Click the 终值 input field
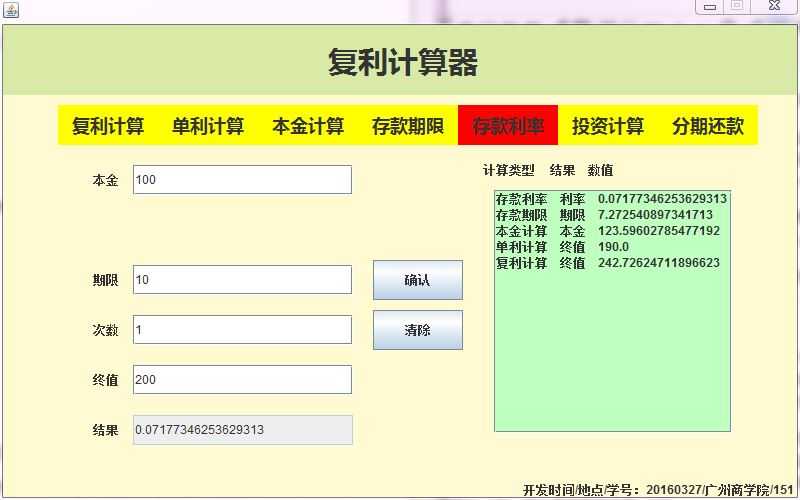Viewport: 800px width, 500px height. [x=242, y=380]
